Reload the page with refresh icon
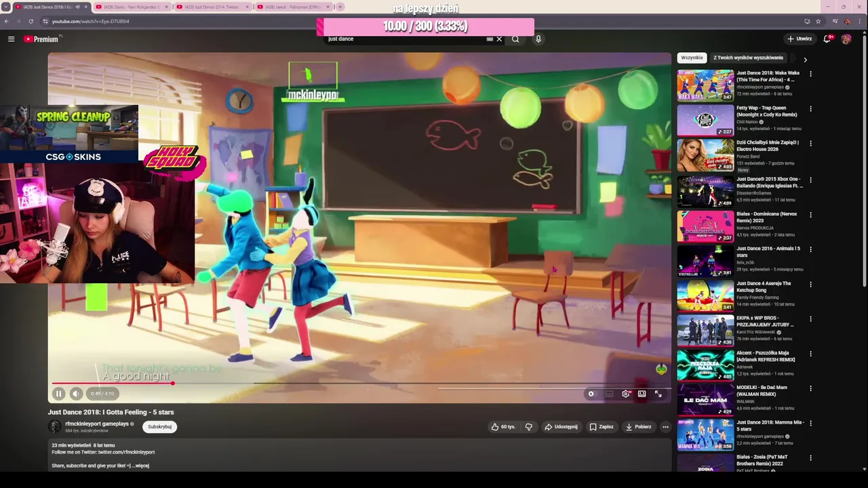Viewport: 868px width, 488px height. [31, 21]
